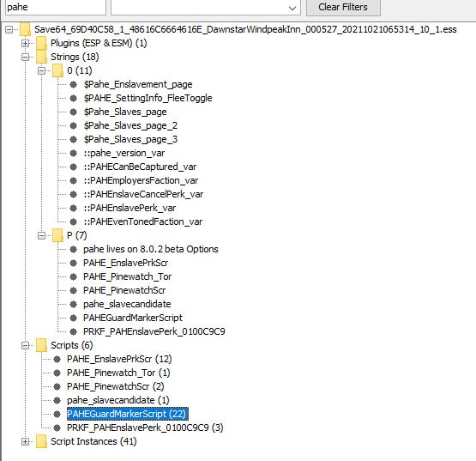Select PAHE_EnslavePrkScr under P (7)

tap(125, 263)
